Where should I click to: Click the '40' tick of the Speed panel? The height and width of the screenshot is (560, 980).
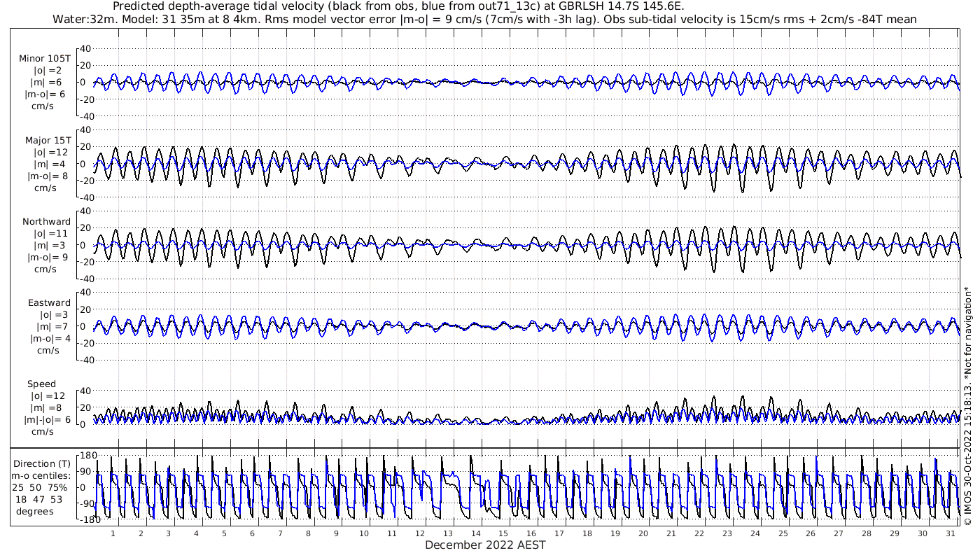pyautogui.click(x=84, y=391)
